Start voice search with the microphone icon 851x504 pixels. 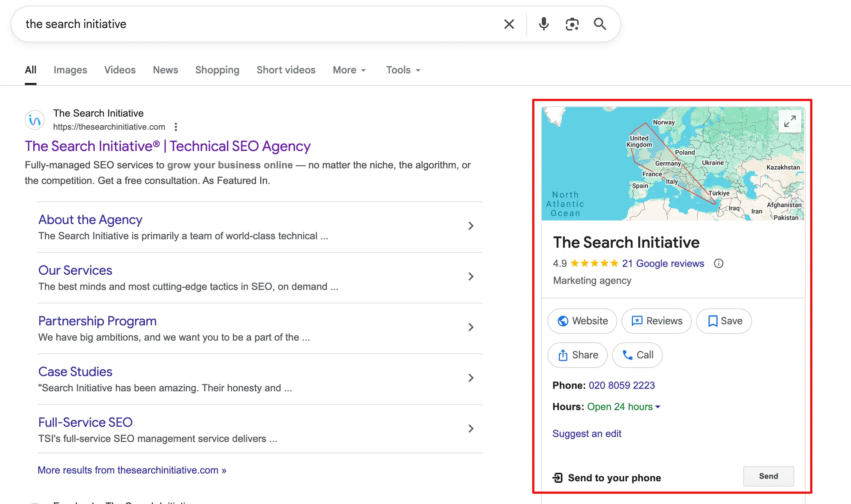point(544,24)
